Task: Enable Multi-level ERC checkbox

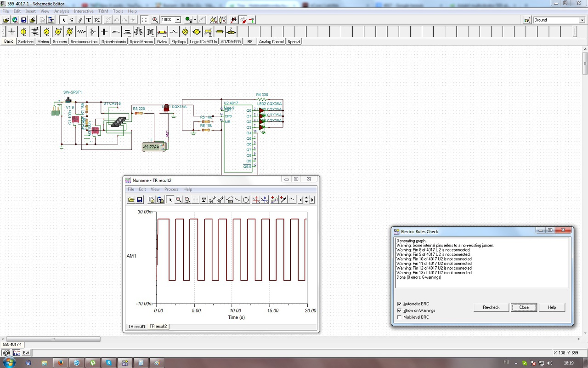Action: [x=399, y=317]
